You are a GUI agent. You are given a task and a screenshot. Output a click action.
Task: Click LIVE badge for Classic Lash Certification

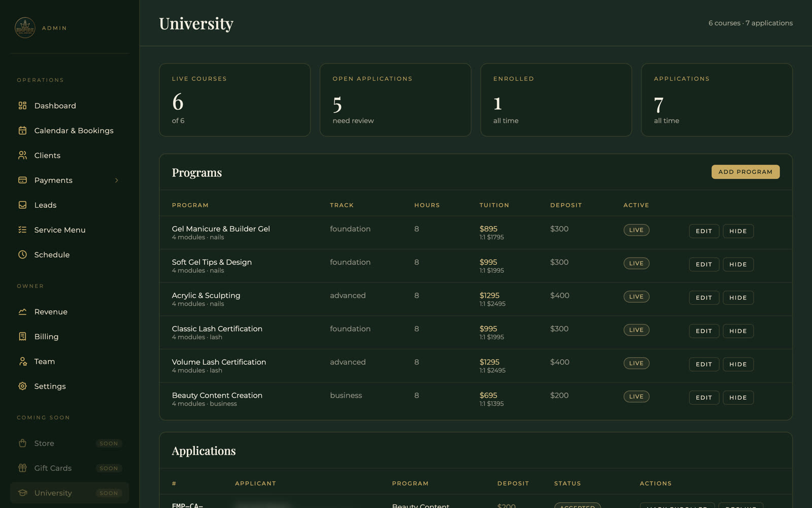[x=636, y=330]
